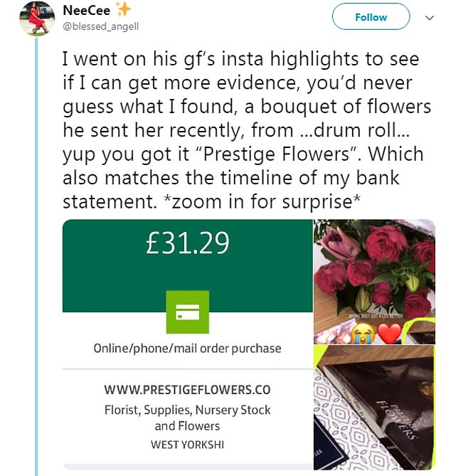Viewport: 451px width, 476px height.
Task: Click the 'Online/phone/mail order purchase' label
Action: point(187,349)
